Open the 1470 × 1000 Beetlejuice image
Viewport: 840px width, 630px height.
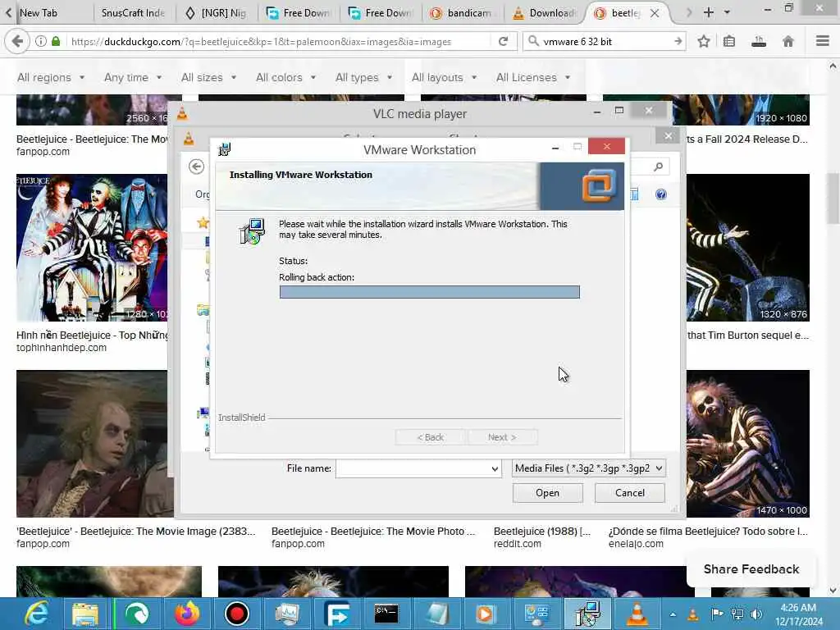(x=748, y=444)
